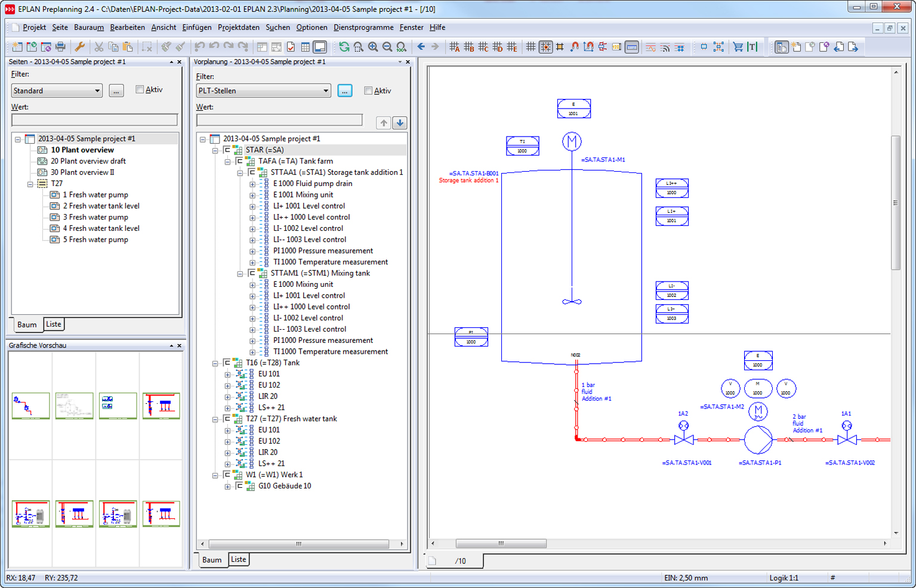Enable Aktiv checkbox in Vorplanung panel
Image resolution: width=916 pixels, height=588 pixels.
[x=368, y=91]
